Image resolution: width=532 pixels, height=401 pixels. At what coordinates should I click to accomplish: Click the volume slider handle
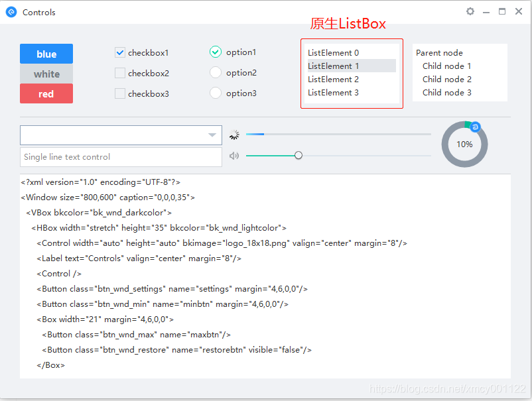299,155
